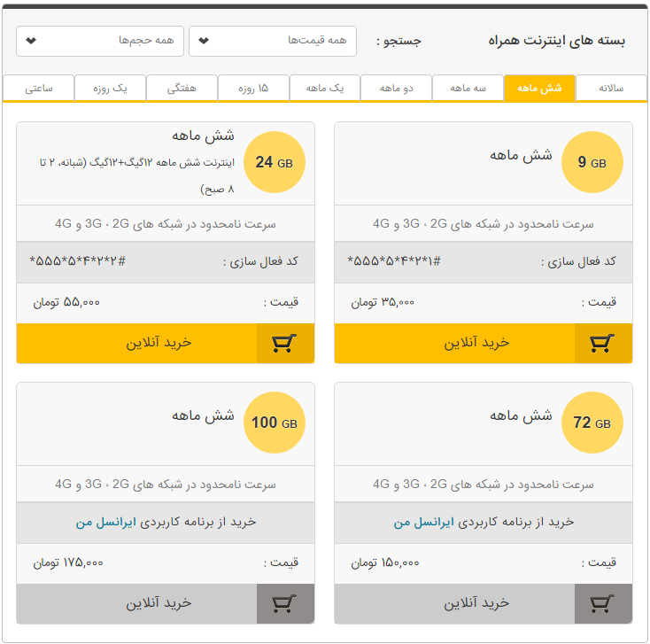Select the ساعتی hourly tab
The image size is (650, 644).
pos(39,88)
